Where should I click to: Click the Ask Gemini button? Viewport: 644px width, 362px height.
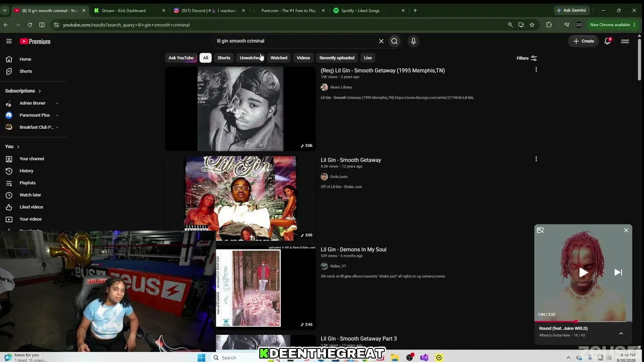(571, 11)
